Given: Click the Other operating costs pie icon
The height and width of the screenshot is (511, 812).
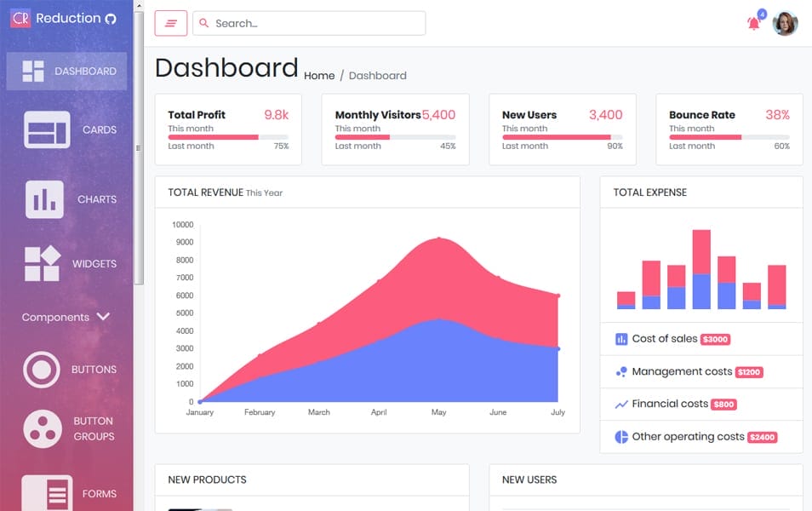Looking at the screenshot, I should [x=620, y=437].
